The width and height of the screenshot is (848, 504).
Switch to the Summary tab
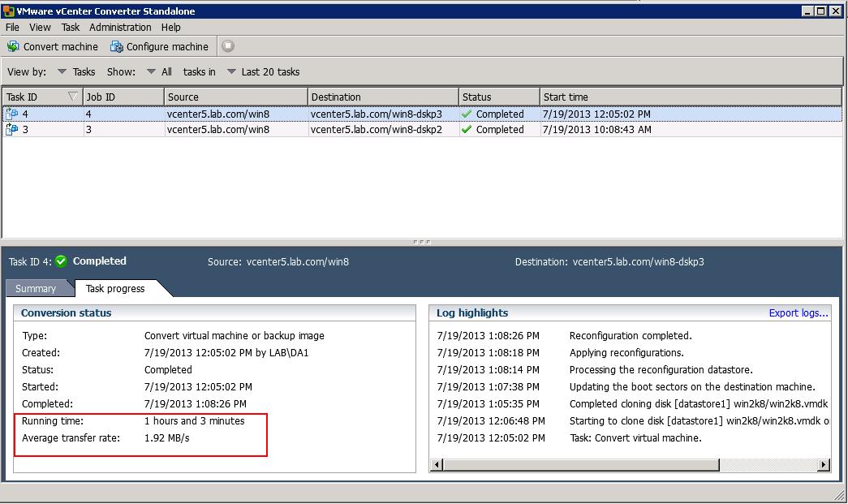36,289
